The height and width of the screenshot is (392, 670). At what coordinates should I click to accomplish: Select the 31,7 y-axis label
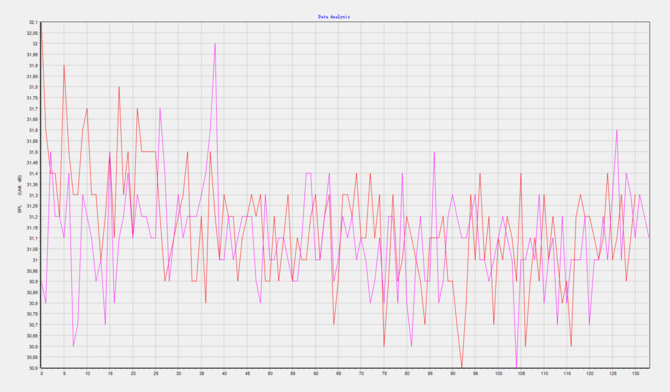[33, 109]
